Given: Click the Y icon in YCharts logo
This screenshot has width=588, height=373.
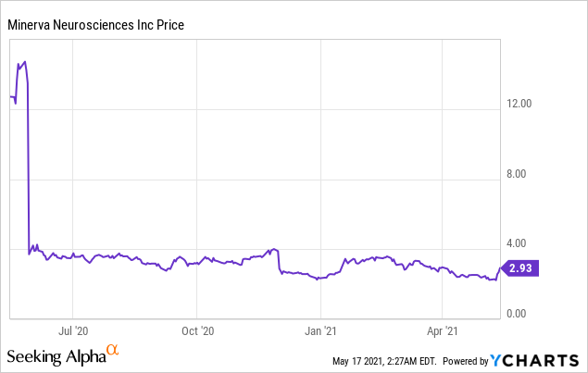Looking at the screenshot, I should coord(499,359).
